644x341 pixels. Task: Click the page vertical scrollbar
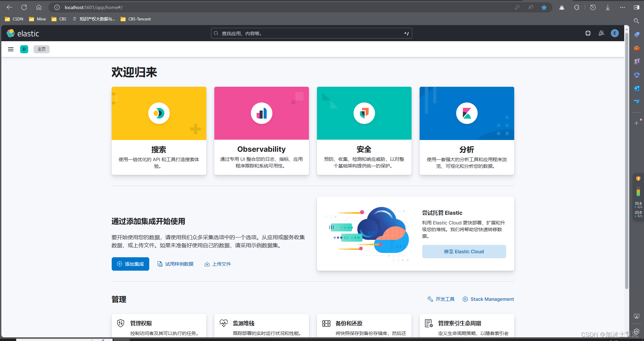click(627, 161)
